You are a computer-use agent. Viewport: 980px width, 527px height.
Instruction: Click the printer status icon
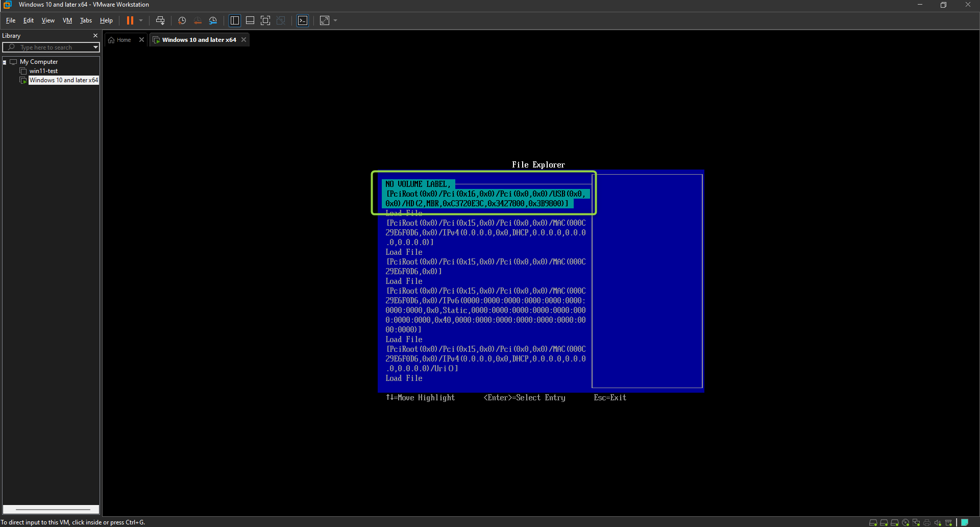coord(927,522)
